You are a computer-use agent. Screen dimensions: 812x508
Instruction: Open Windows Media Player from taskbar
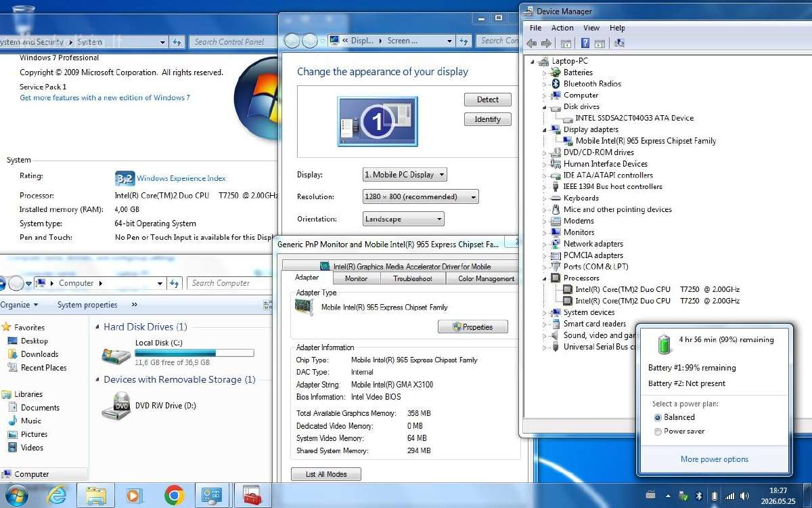(134, 496)
